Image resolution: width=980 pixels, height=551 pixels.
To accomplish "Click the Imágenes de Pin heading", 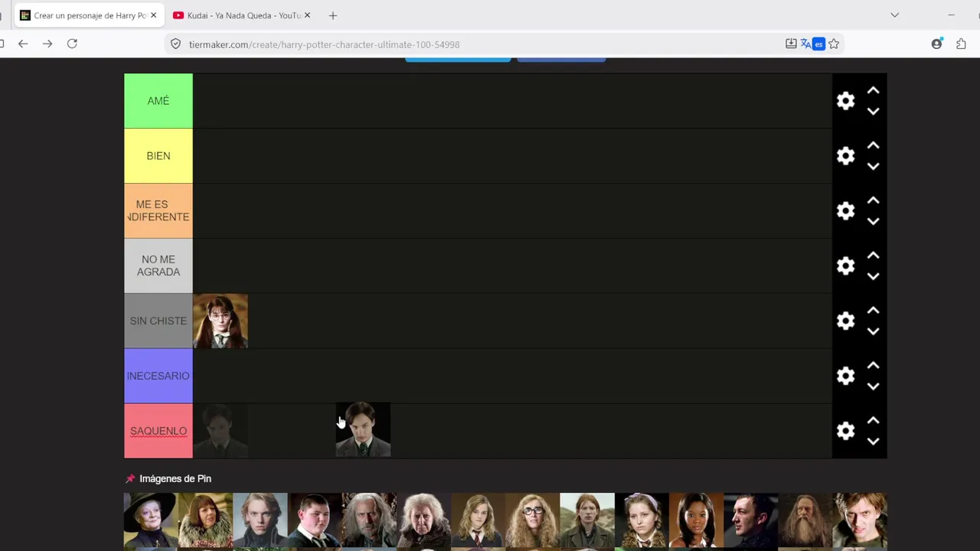I will 175,479.
